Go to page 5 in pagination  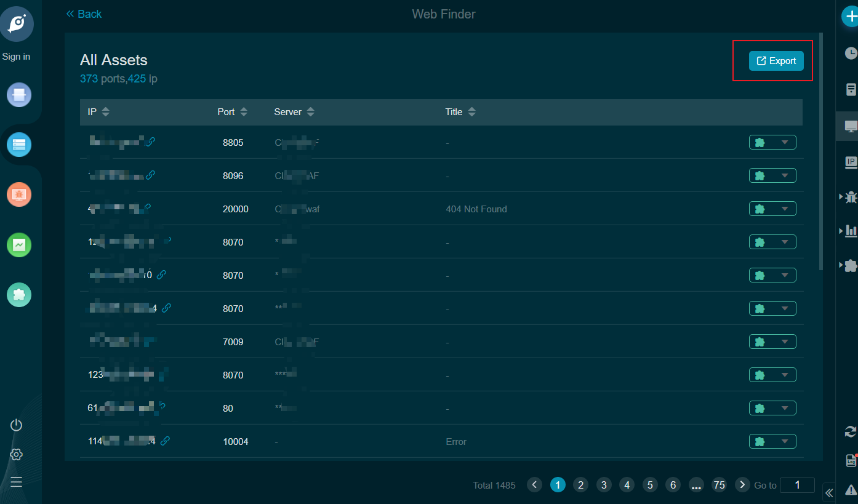click(x=650, y=485)
